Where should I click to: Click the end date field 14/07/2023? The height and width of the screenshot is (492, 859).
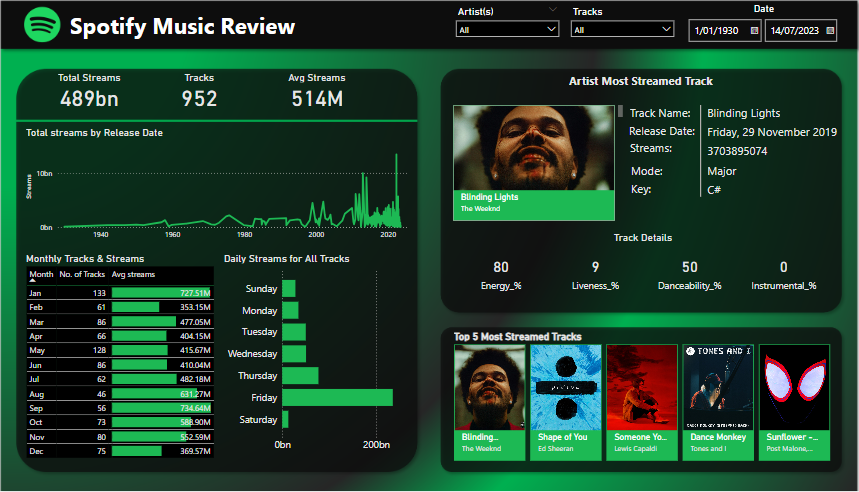click(800, 31)
